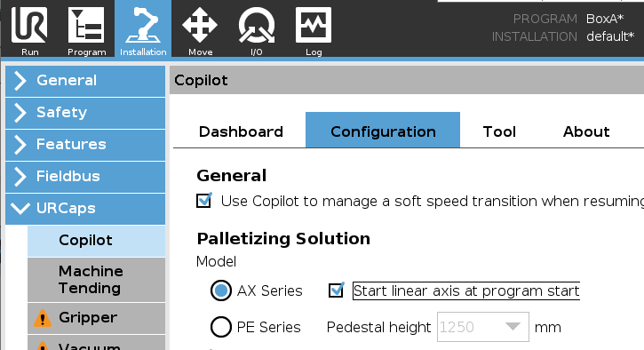Collapse the URCaps sidebar section
Viewport: 644px width, 350px height.
pos(85,209)
